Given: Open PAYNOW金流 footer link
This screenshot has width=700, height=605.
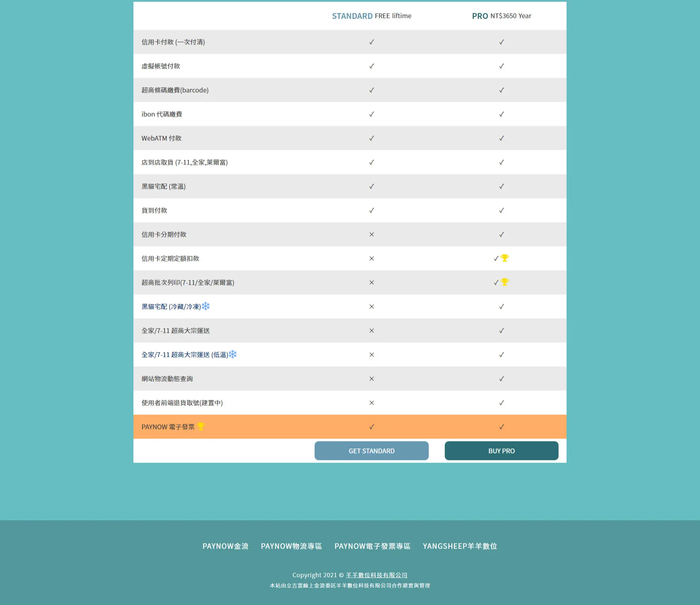Looking at the screenshot, I should click(226, 546).
